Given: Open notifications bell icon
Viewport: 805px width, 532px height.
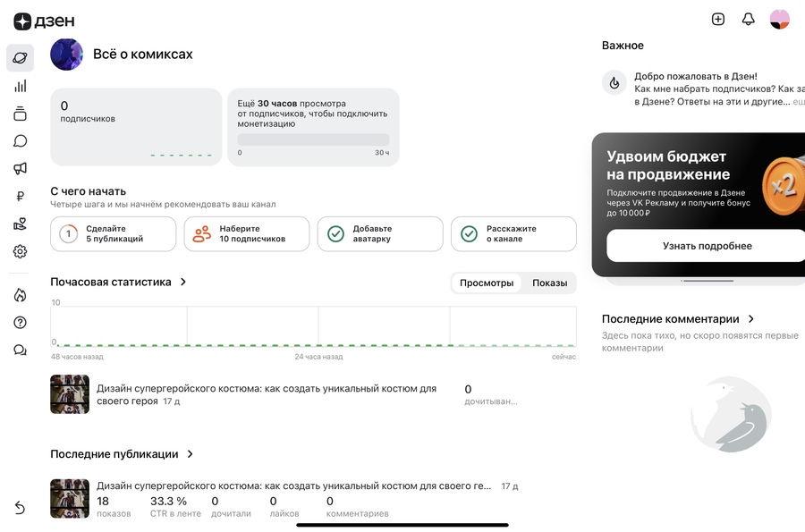Looking at the screenshot, I should click(749, 20).
